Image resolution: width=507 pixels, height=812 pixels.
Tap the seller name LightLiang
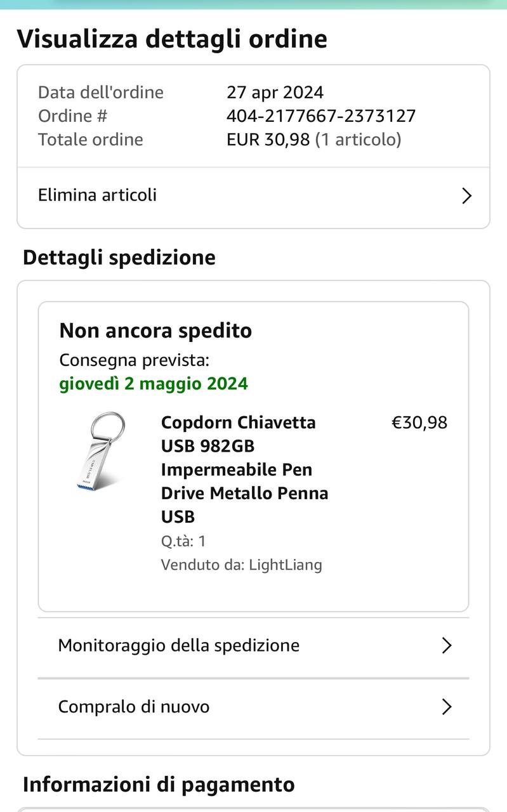(x=285, y=565)
